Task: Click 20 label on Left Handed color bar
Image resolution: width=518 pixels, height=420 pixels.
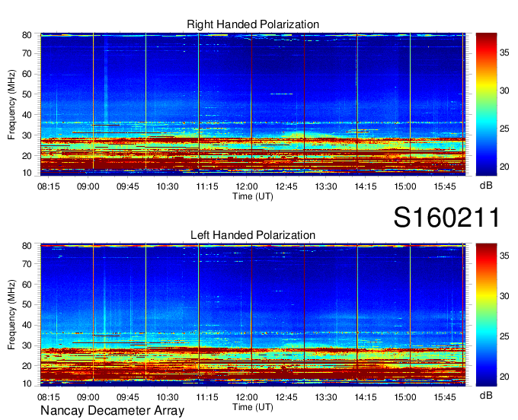Action: 504,377
